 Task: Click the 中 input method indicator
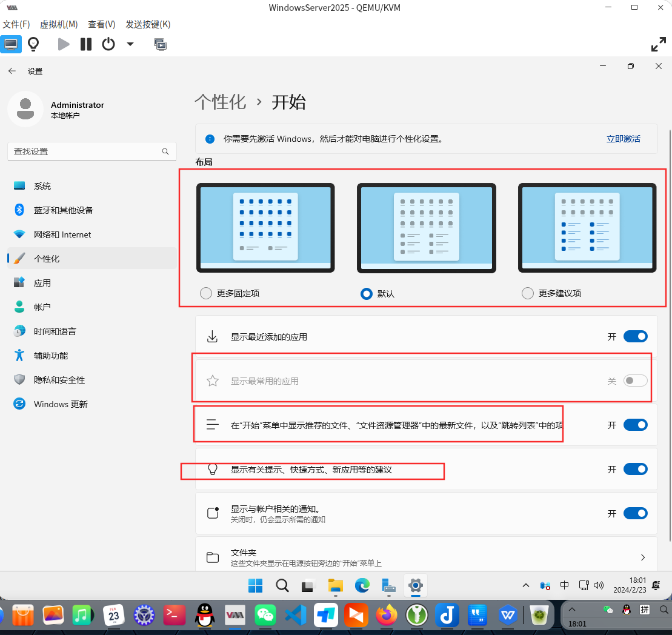[564, 585]
